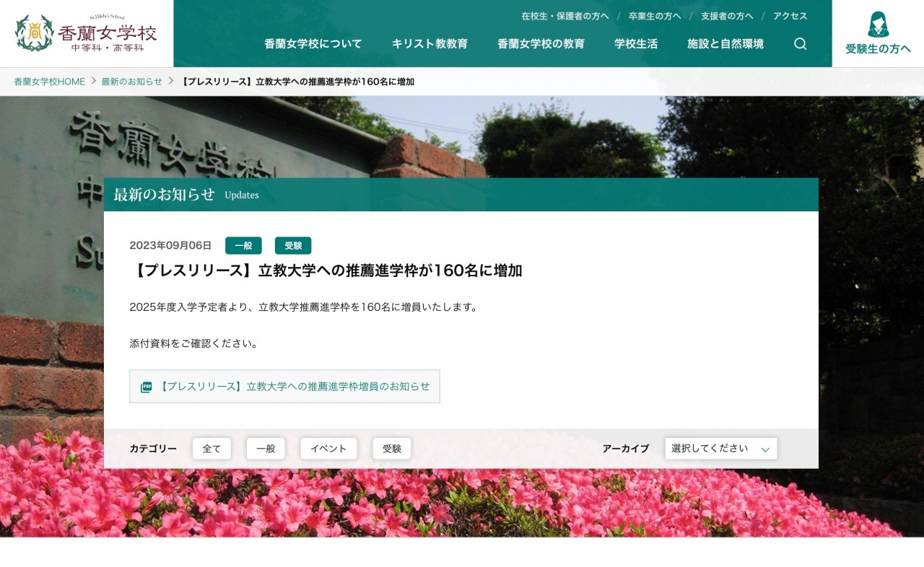924x567 pixels.
Task: Click the 最新のお知らせ breadcrumb entry
Action: [132, 82]
